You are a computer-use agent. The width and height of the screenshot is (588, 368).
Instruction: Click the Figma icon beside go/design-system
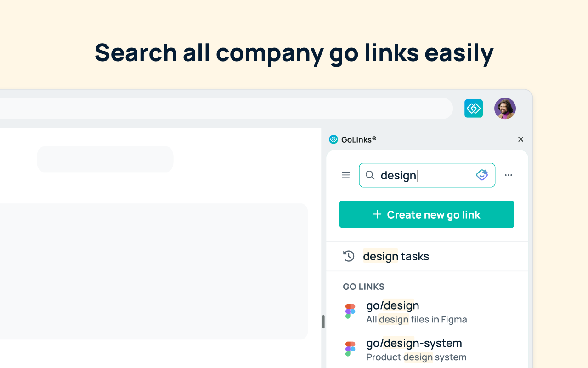coord(351,349)
